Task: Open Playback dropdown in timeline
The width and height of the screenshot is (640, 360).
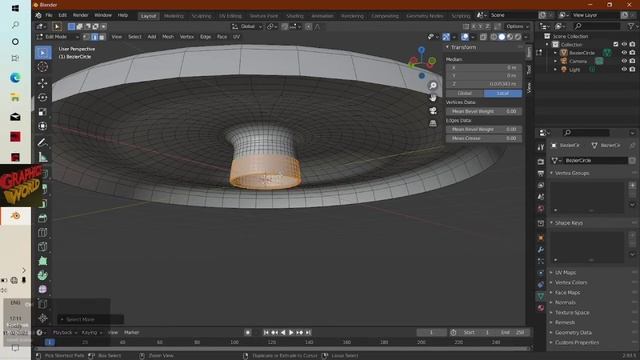Action: [64, 333]
